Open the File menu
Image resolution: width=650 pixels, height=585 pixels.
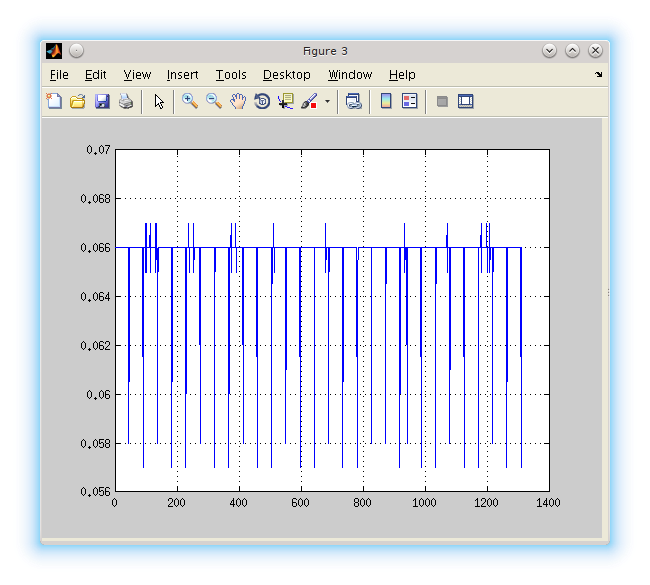tap(59, 75)
